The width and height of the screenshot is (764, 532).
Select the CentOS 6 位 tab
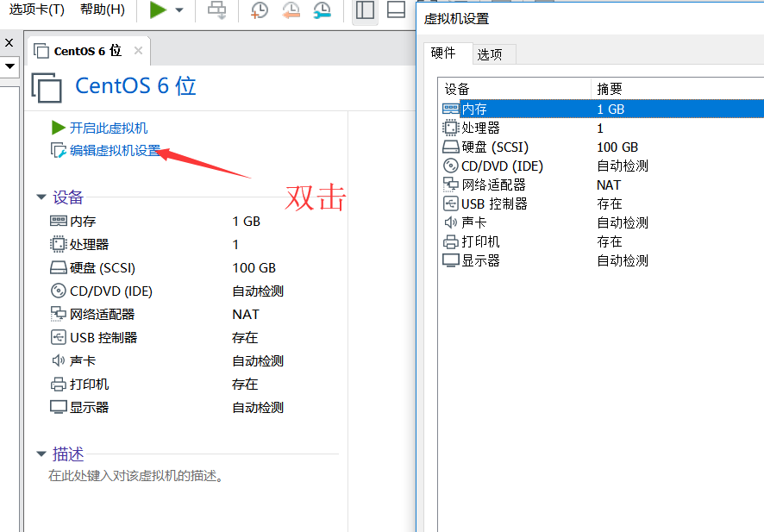[x=88, y=51]
